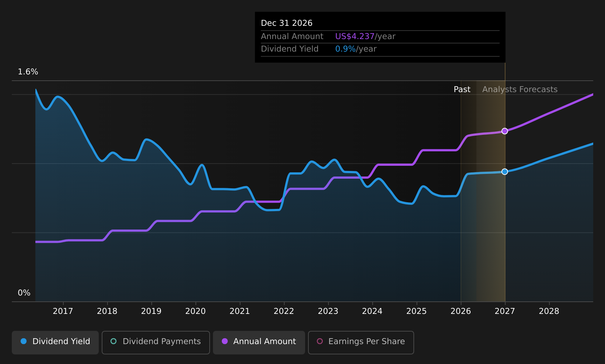Click the 2021 x-axis label
605x364 pixels.
pos(240,311)
